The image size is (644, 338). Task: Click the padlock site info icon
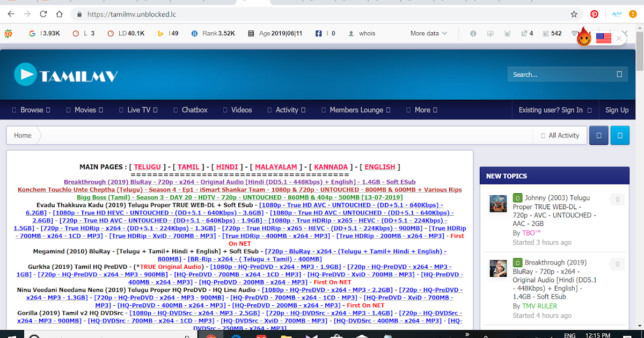click(x=80, y=14)
